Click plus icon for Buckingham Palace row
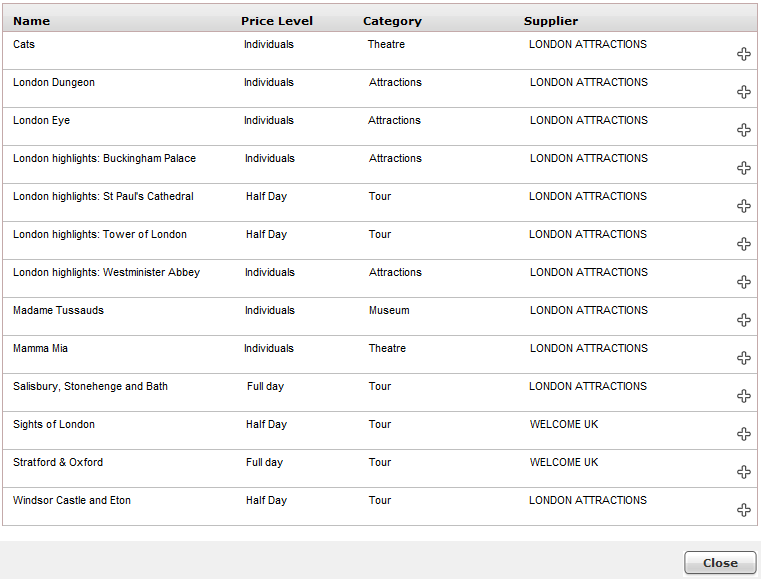 point(744,168)
